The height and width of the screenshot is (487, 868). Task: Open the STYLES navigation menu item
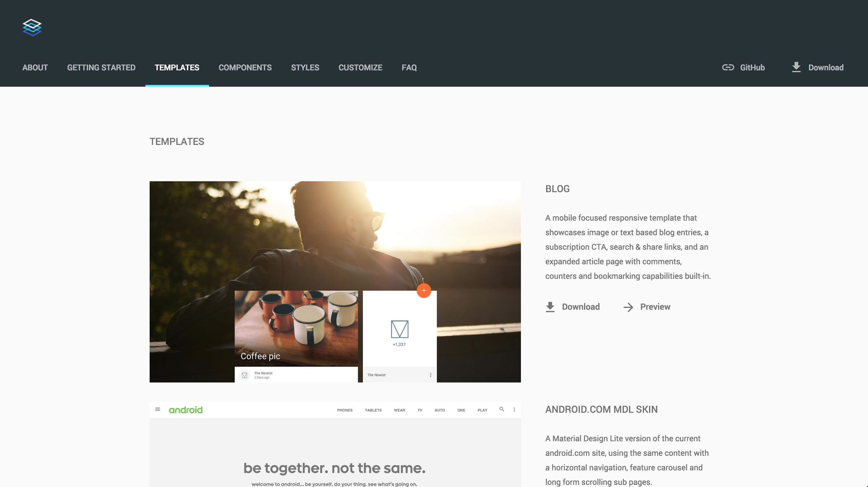[305, 67]
